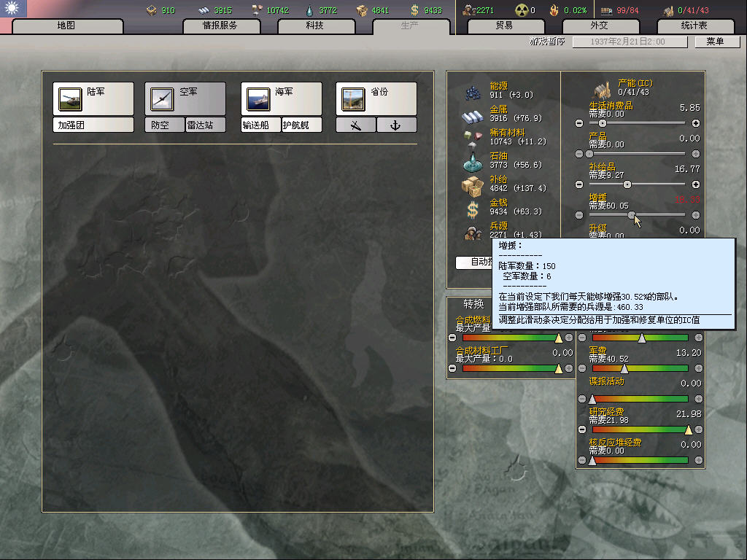Click the oil fountain icon beside 石油
The width and height of the screenshot is (747, 560).
coord(472,162)
